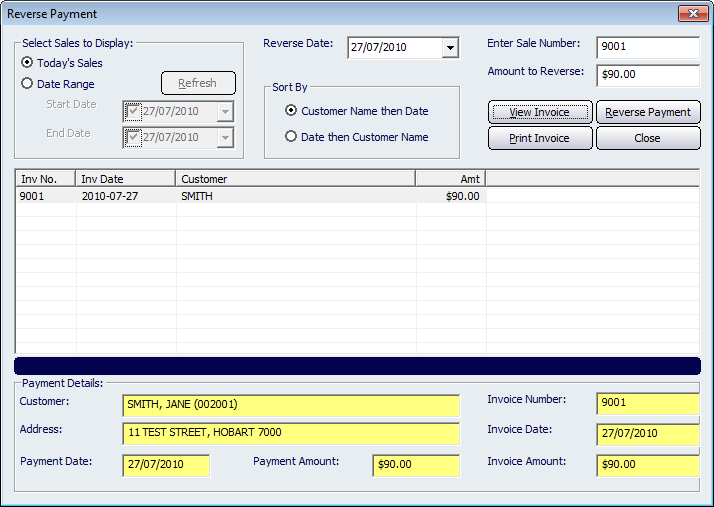Click the Amount to Reverse field
714x507 pixels.
pos(648,75)
